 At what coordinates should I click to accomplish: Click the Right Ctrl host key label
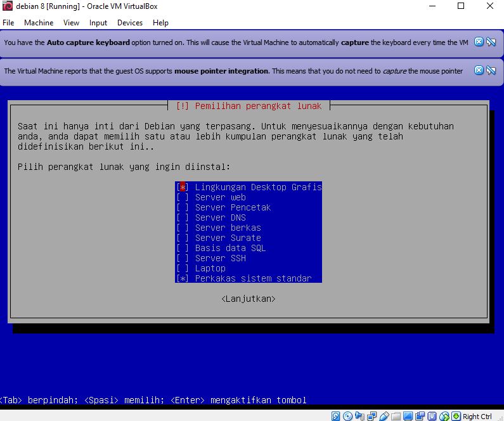point(477,417)
